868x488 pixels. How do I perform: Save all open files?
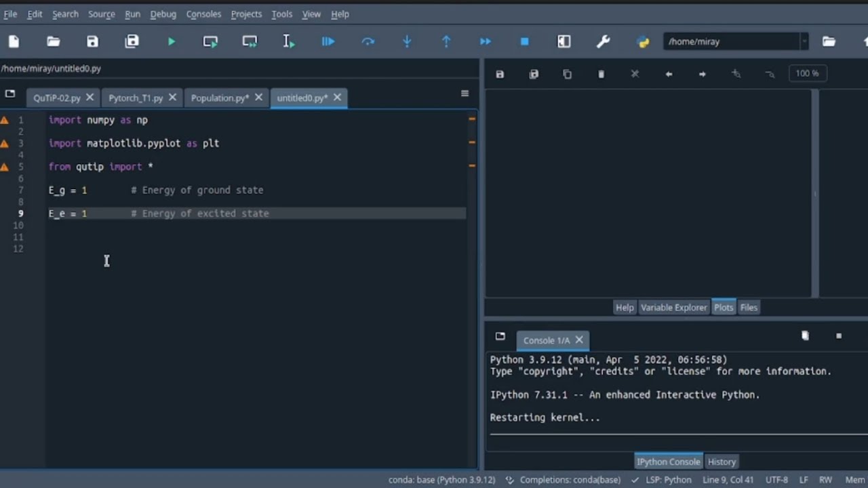132,41
